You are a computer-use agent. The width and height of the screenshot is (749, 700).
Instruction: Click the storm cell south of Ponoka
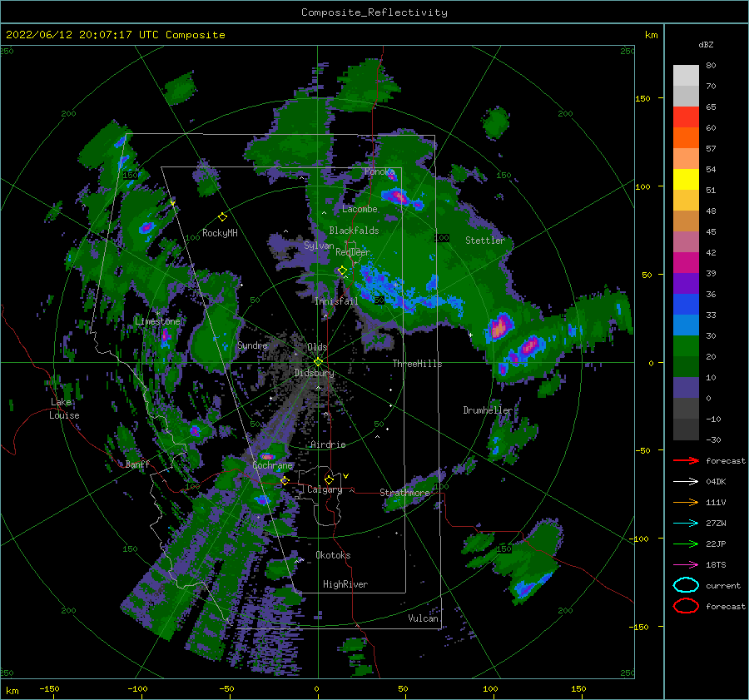[396, 196]
